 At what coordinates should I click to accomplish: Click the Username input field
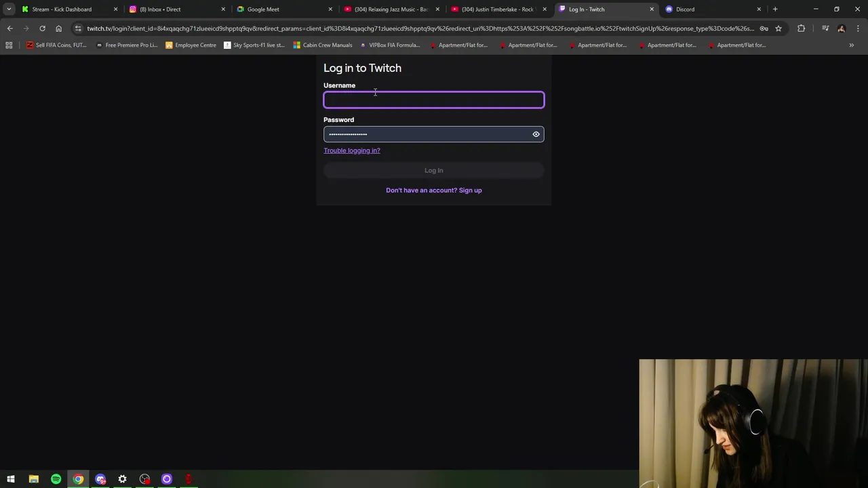[x=433, y=100]
